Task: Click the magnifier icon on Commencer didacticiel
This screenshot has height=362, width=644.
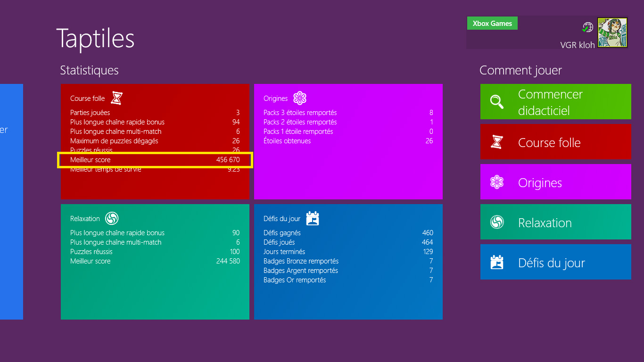Action: point(497,102)
